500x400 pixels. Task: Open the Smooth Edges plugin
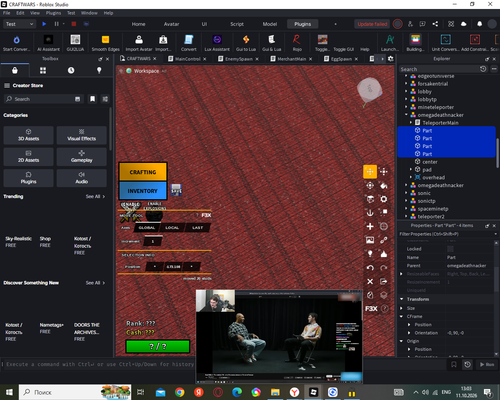coord(105,43)
